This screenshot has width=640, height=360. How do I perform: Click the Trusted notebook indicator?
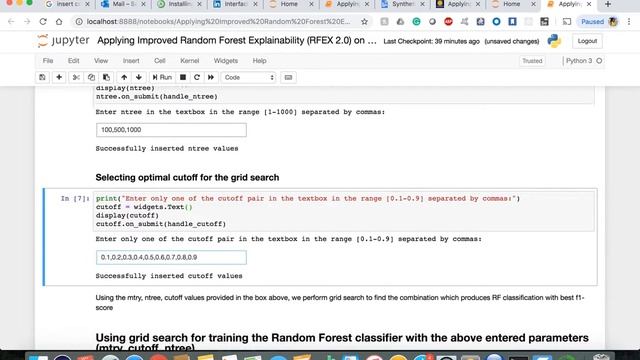click(x=532, y=61)
